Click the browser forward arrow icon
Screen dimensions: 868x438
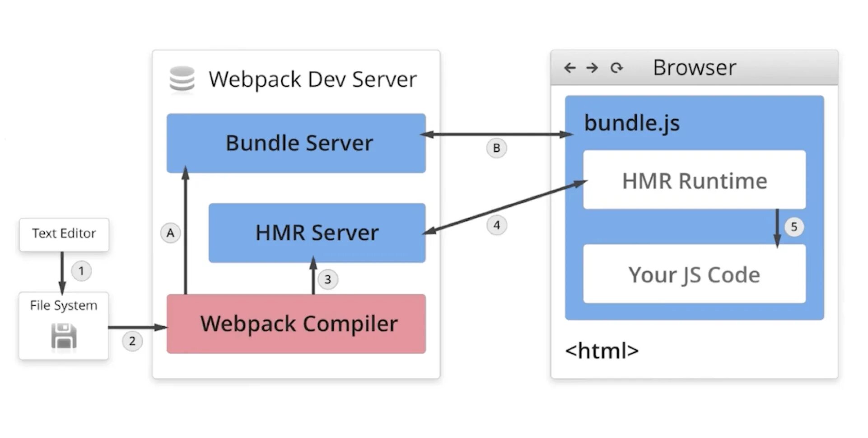point(592,68)
